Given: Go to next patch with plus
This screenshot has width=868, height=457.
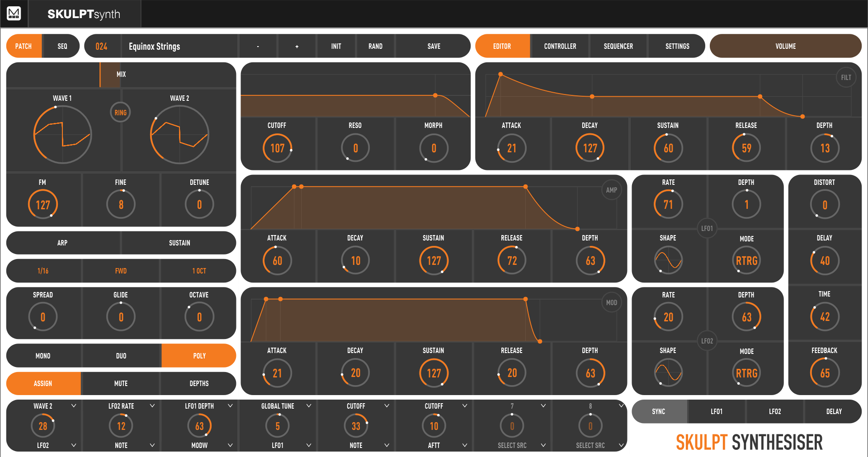Looking at the screenshot, I should point(297,46).
